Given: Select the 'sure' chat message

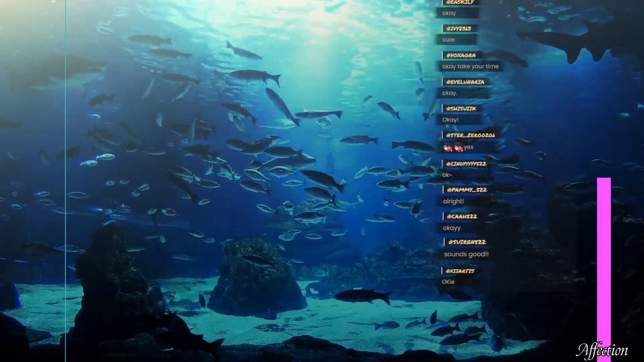Looking at the screenshot, I should click(449, 40).
